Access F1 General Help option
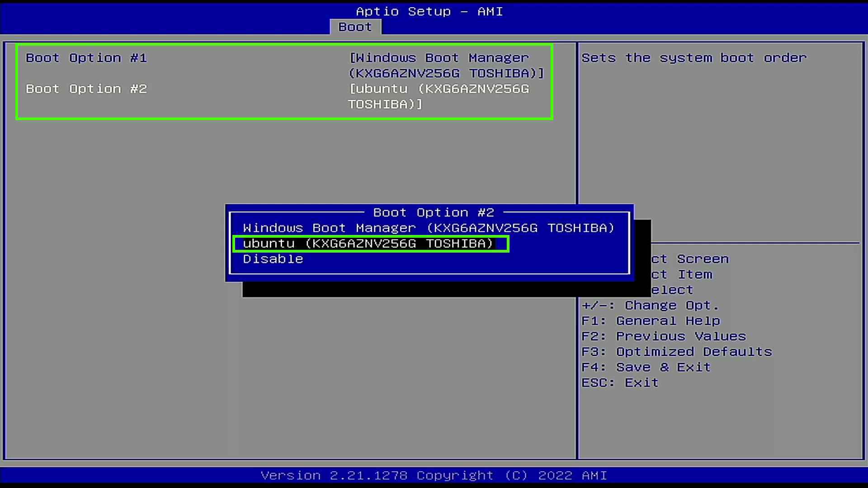Screen dimensions: 868x488 click(x=651, y=320)
